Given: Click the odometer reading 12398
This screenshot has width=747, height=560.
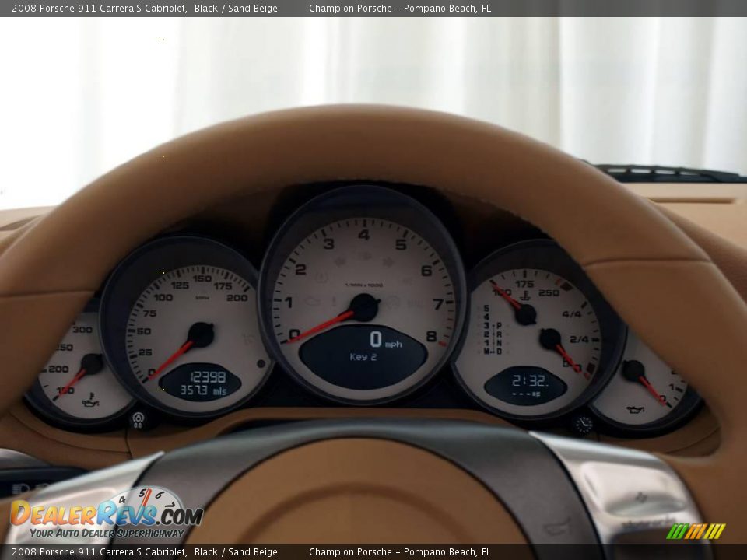Looking at the screenshot, I should (208, 377).
